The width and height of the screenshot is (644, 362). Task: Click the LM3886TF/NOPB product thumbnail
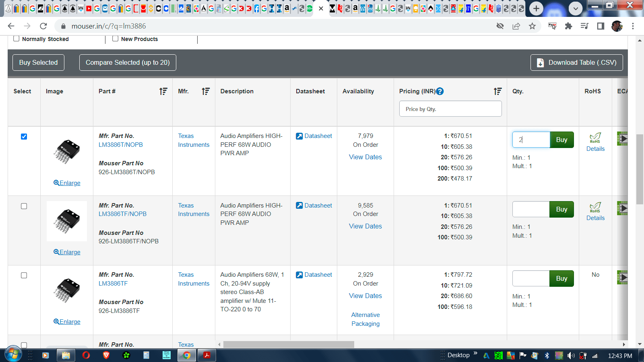click(67, 221)
